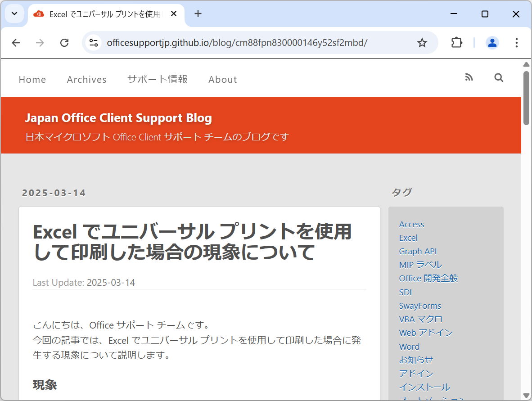The width and height of the screenshot is (532, 401).
Task: Open the browser extensions puzzle icon
Action: click(x=456, y=42)
